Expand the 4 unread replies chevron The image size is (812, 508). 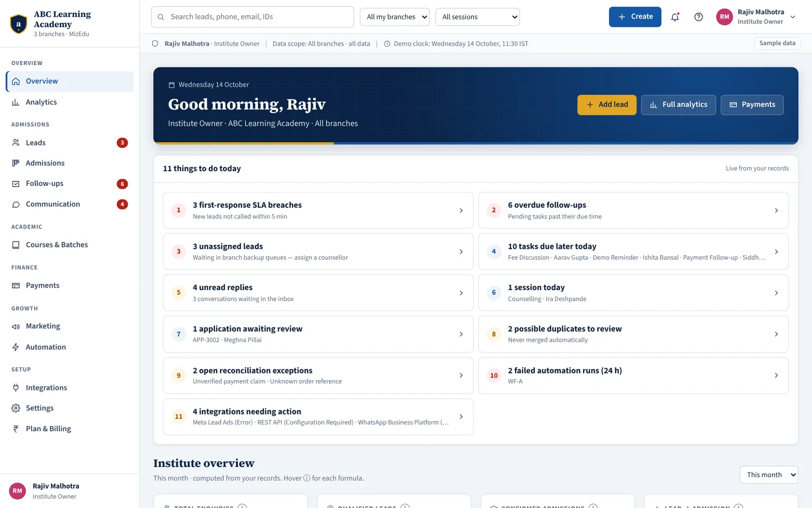click(x=461, y=293)
